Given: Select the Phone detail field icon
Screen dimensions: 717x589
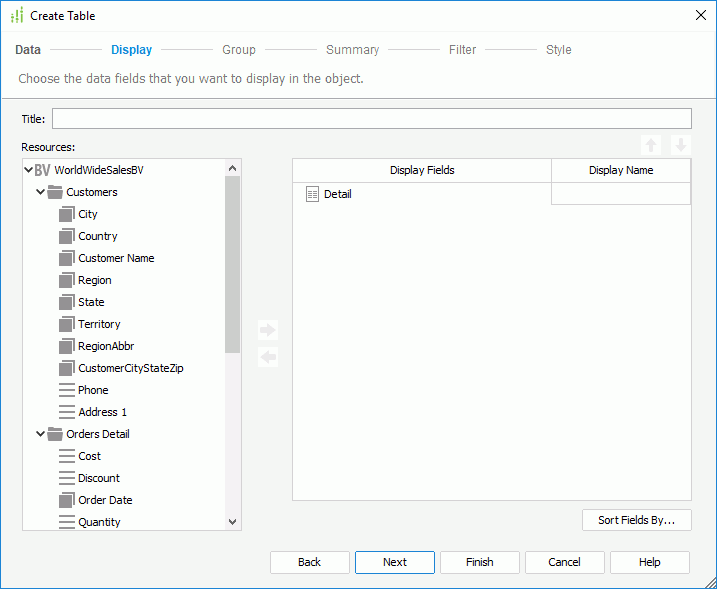Looking at the screenshot, I should [x=67, y=390].
